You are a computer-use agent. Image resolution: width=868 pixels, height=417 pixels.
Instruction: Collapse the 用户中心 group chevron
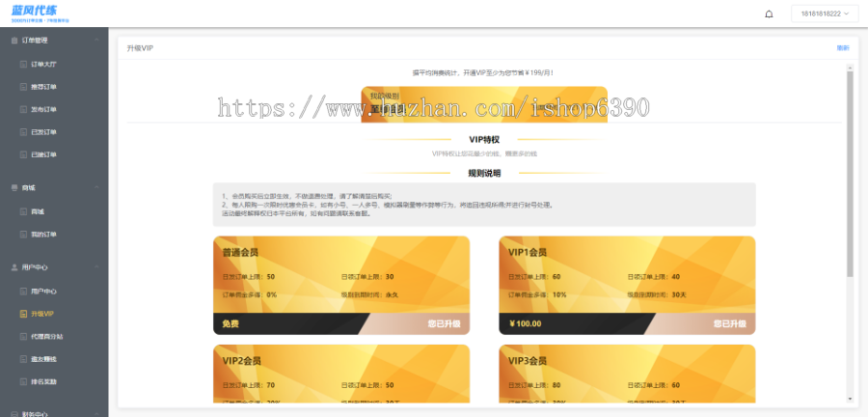pos(96,267)
